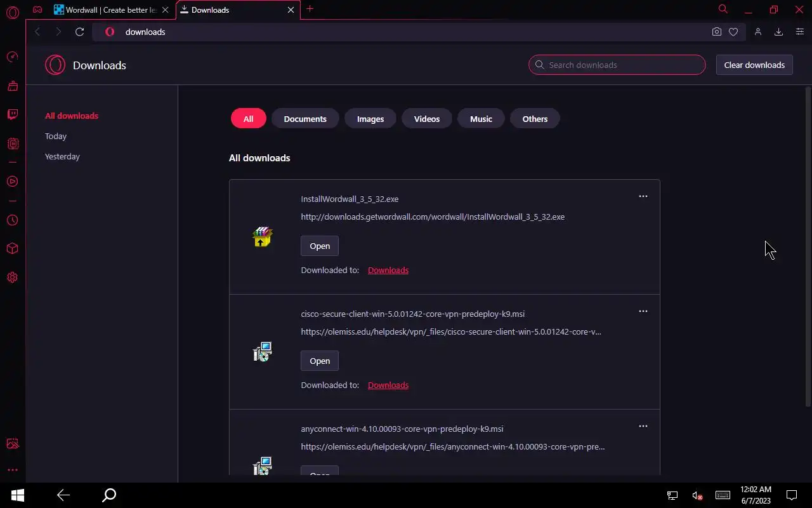Click the muted volume tray icon
The height and width of the screenshot is (508, 812).
[x=697, y=495]
